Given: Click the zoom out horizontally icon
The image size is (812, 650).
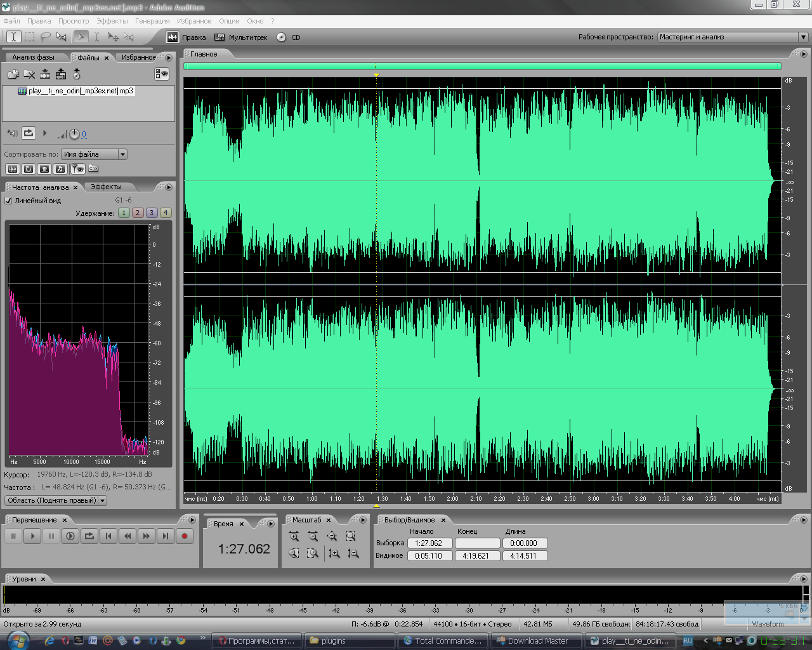Looking at the screenshot, I should 313,536.
